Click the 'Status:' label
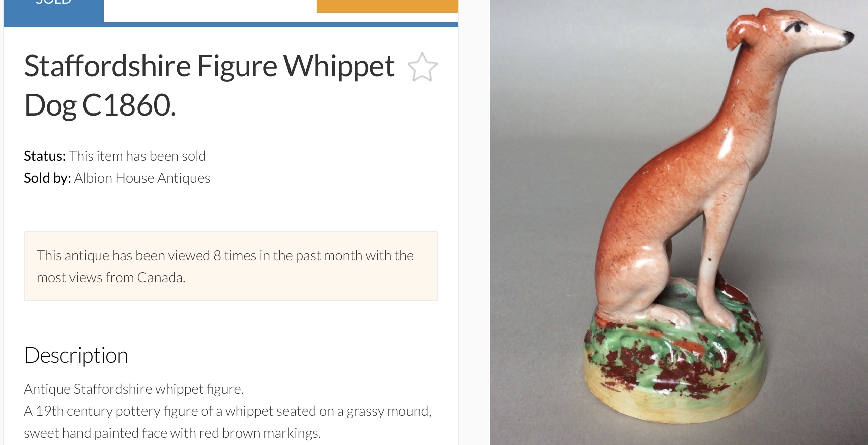Screen dimensions: 868x445 tap(45, 156)
